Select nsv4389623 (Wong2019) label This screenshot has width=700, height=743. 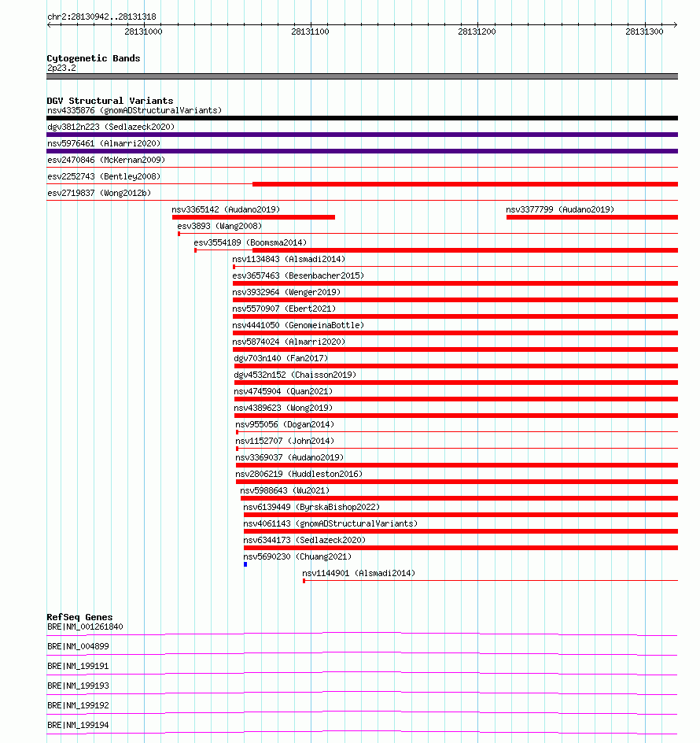(283, 408)
